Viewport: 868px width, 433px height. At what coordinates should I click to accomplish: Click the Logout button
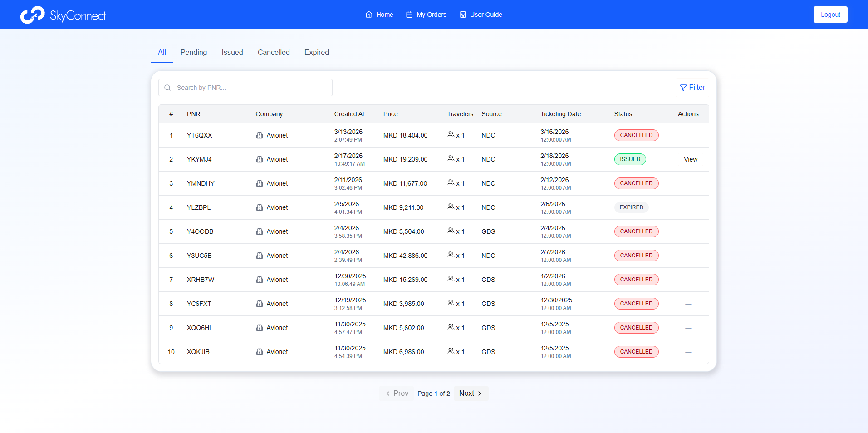(830, 15)
